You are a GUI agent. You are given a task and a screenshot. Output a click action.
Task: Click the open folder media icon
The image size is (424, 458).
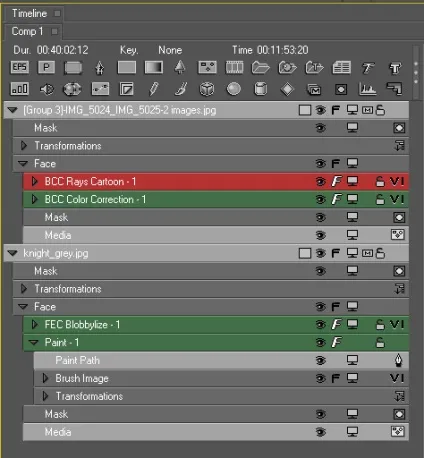tap(261, 67)
